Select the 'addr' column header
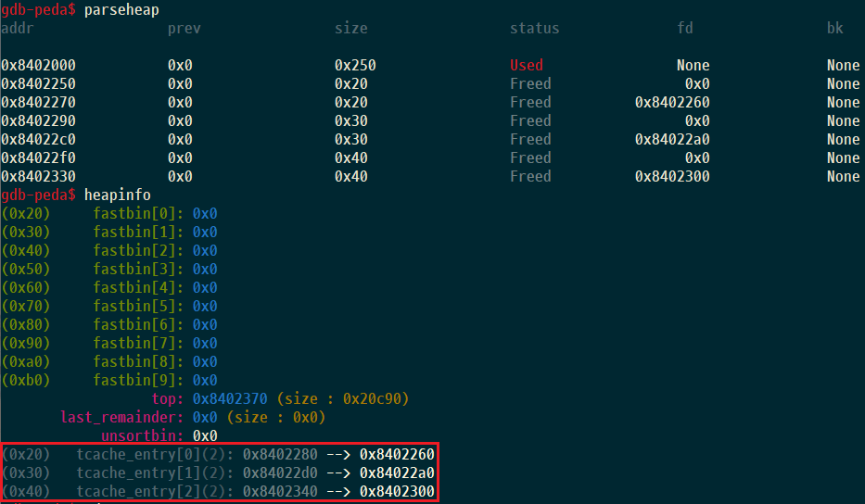The width and height of the screenshot is (865, 504). 18,28
